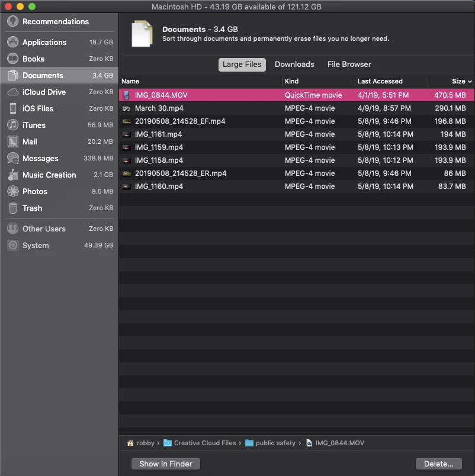Click the Delete... button
The image size is (475, 476).
pos(438,464)
